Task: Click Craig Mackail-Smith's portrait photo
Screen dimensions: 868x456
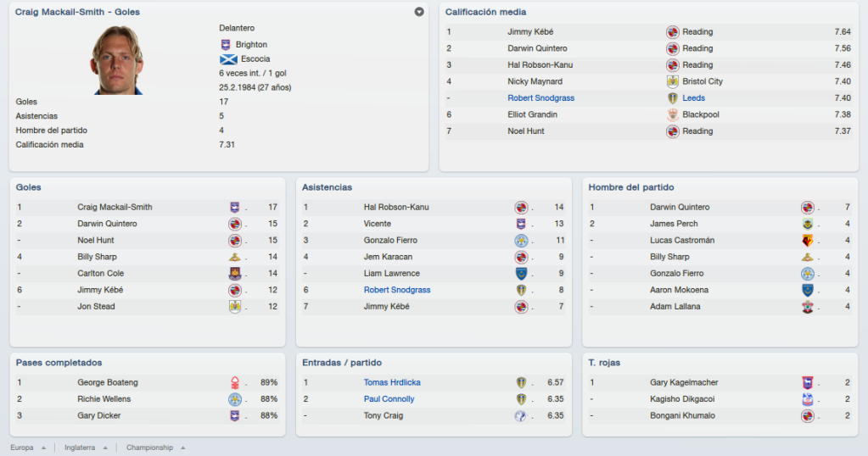Action: [x=117, y=59]
